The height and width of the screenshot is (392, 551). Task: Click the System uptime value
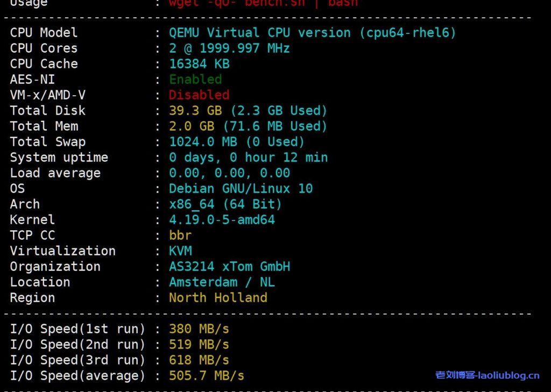[248, 158]
